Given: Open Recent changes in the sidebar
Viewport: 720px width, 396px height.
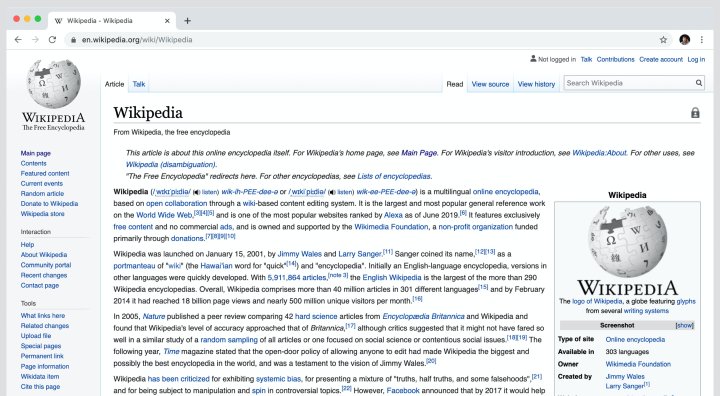Looking at the screenshot, I should click(44, 275).
